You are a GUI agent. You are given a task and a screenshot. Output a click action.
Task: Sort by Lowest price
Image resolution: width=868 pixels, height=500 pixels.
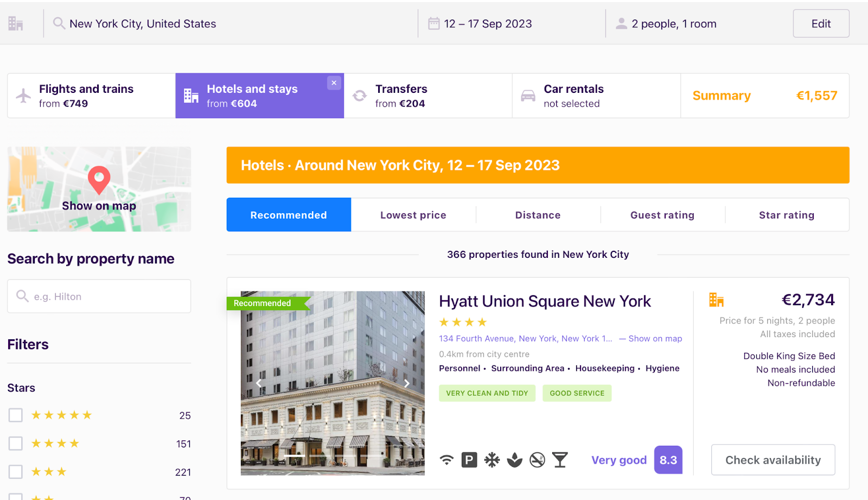[x=413, y=215]
